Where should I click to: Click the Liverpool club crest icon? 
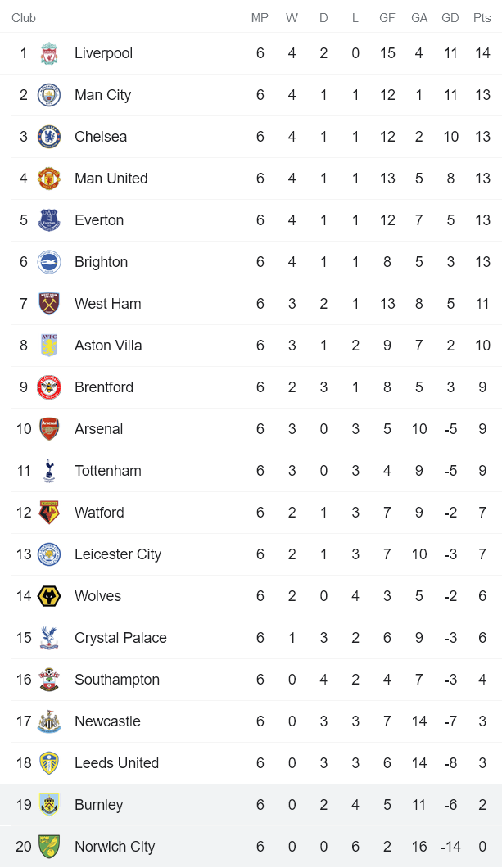pos(49,53)
